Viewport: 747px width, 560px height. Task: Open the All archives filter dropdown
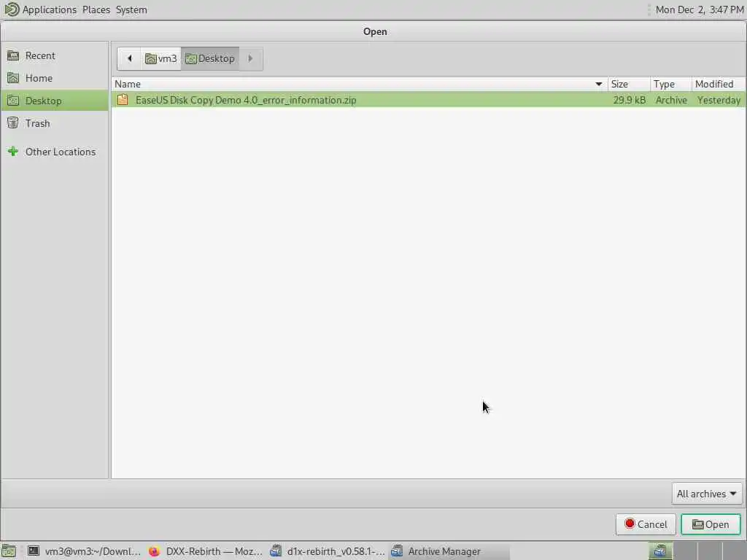point(706,494)
